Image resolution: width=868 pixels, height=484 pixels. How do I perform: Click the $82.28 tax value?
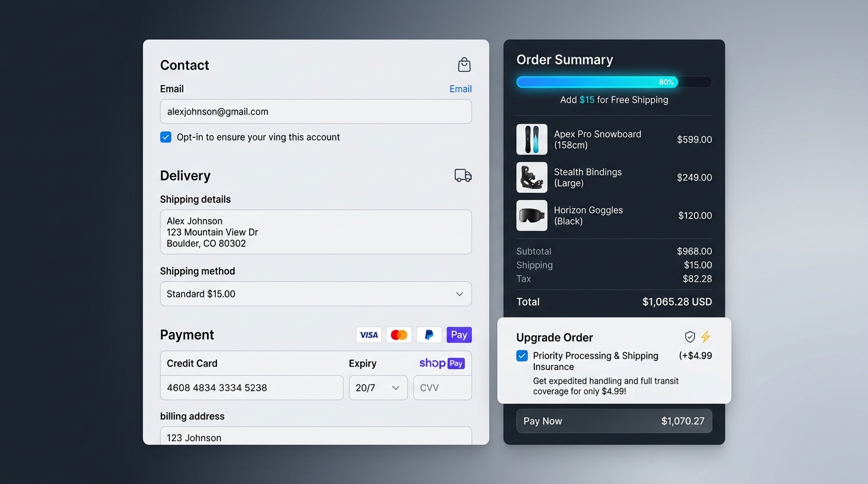point(697,279)
